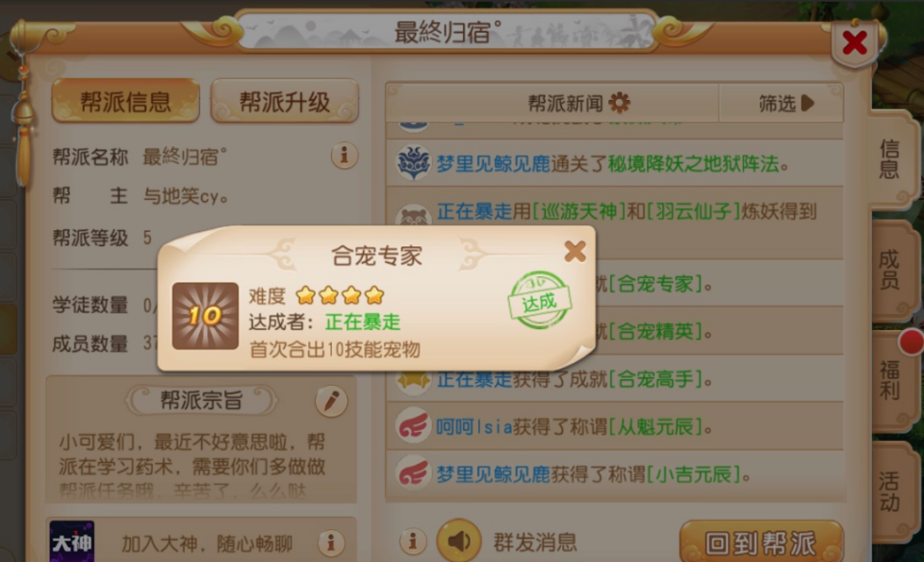The width and height of the screenshot is (924, 562).
Task: Open the guild news settings gear
Action: click(619, 103)
